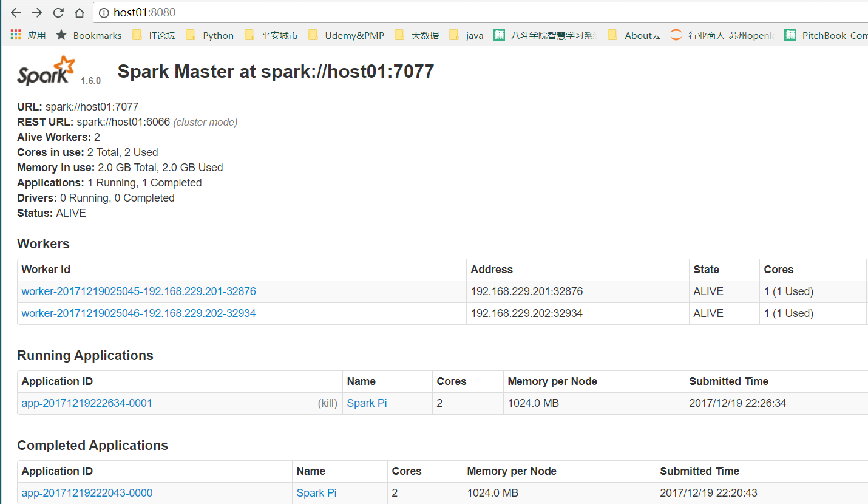868x504 pixels.
Task: Click the Spark logo
Action: click(46, 70)
